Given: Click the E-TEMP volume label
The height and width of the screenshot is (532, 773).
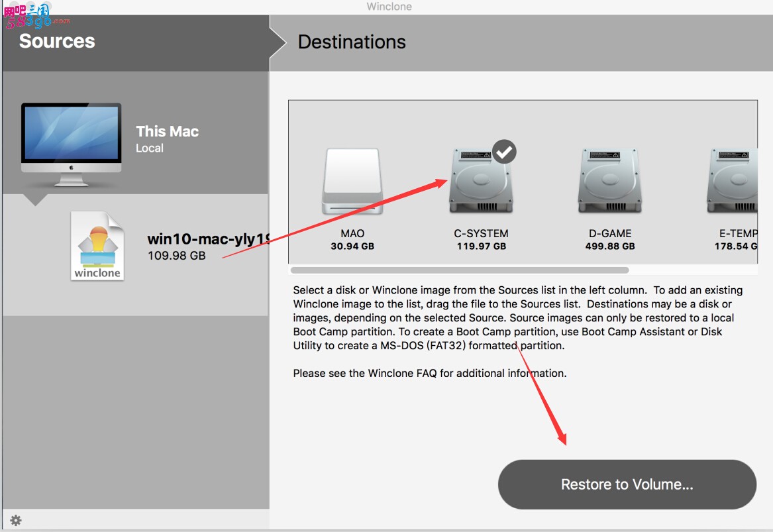Looking at the screenshot, I should (x=738, y=233).
